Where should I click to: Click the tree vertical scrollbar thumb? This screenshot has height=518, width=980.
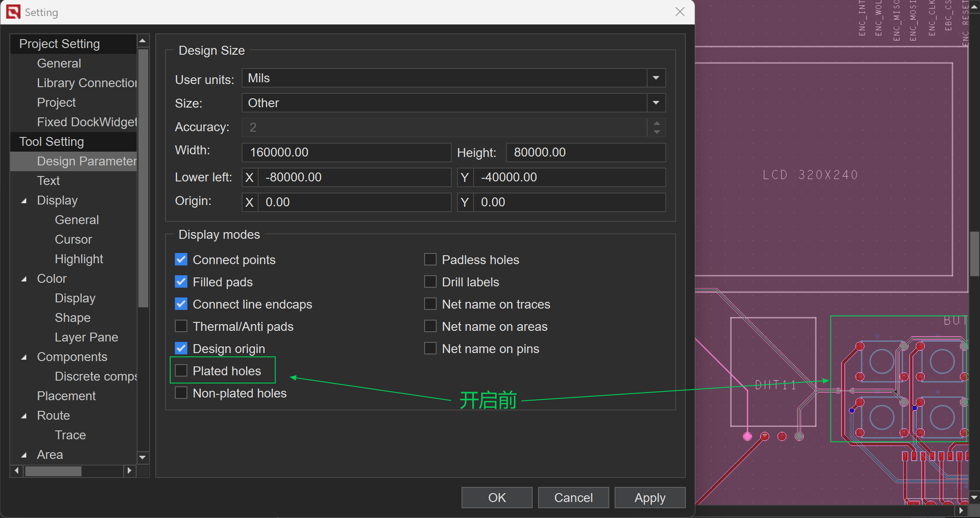click(143, 178)
